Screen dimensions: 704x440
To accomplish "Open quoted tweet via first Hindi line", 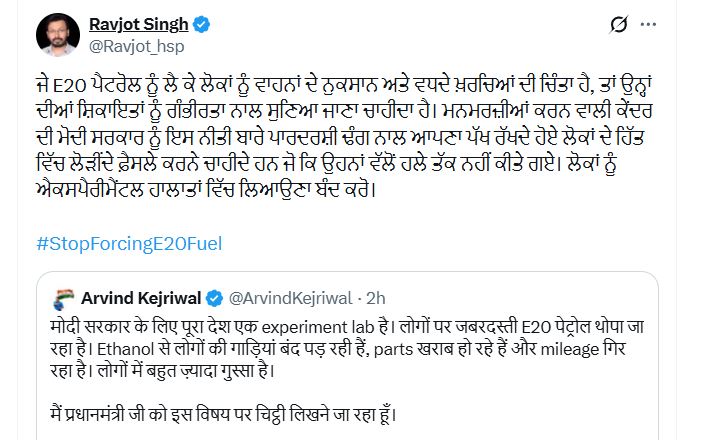I will click(347, 327).
